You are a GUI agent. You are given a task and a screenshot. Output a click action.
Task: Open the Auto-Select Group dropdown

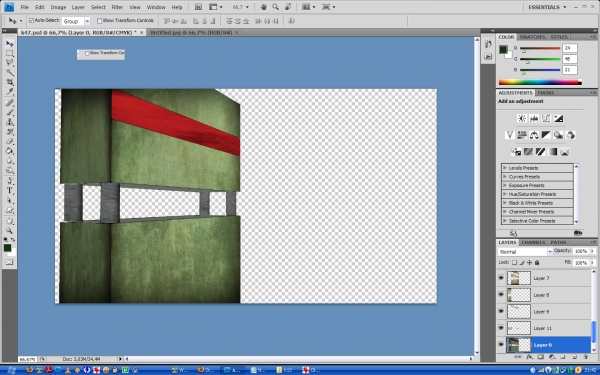pos(87,21)
